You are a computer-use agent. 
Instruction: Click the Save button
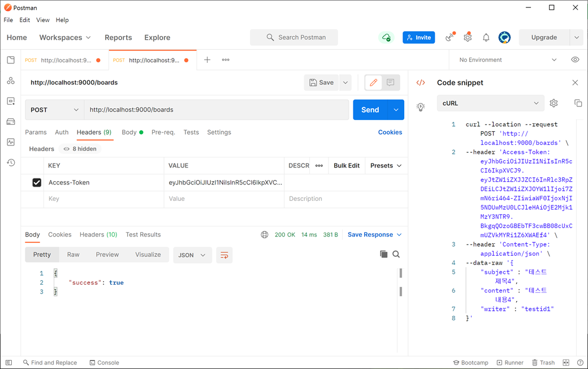coord(321,83)
